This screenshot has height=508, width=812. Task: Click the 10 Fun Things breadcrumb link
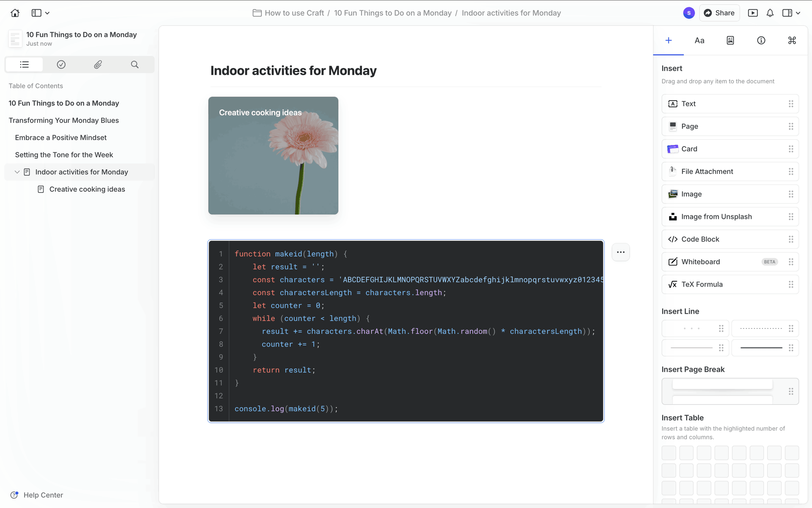click(392, 13)
